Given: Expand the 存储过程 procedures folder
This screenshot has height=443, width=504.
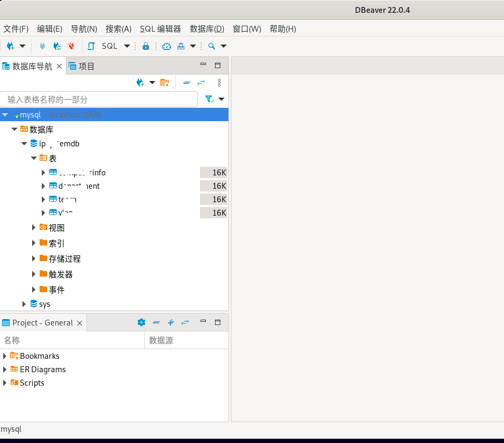Looking at the screenshot, I should (x=33, y=259).
